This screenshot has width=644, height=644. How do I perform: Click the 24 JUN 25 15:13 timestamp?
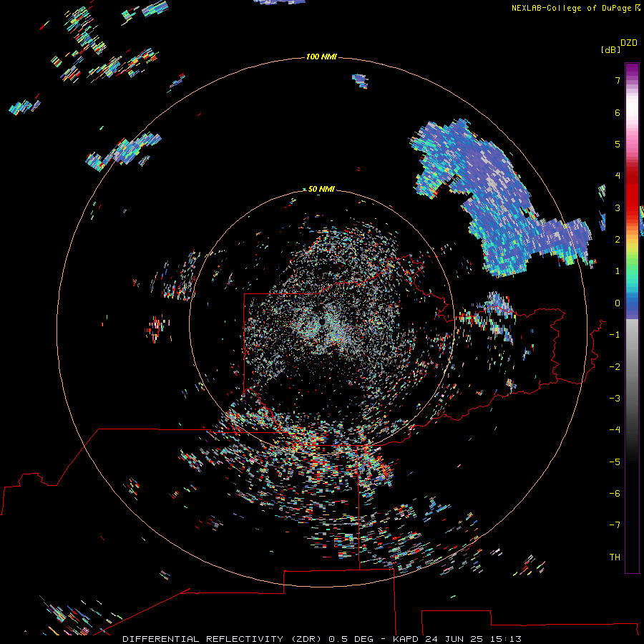[x=473, y=639]
